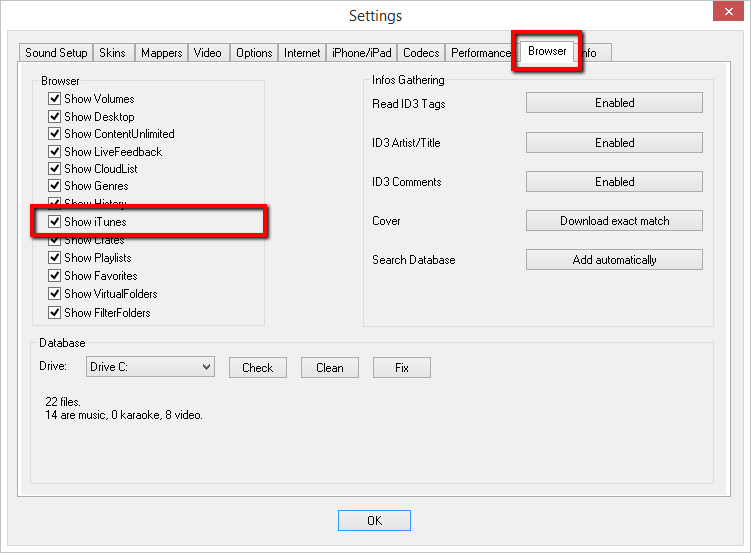Go to the Codecs tab

(x=421, y=53)
